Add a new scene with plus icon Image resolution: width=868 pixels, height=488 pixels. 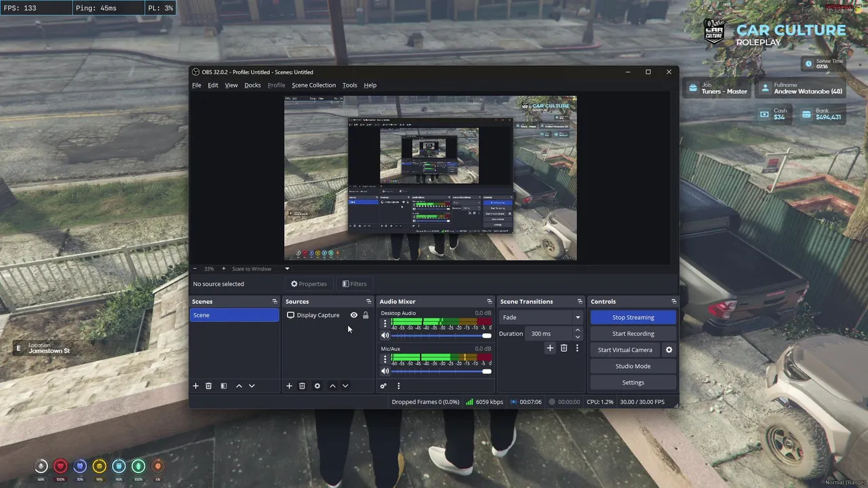coord(195,386)
